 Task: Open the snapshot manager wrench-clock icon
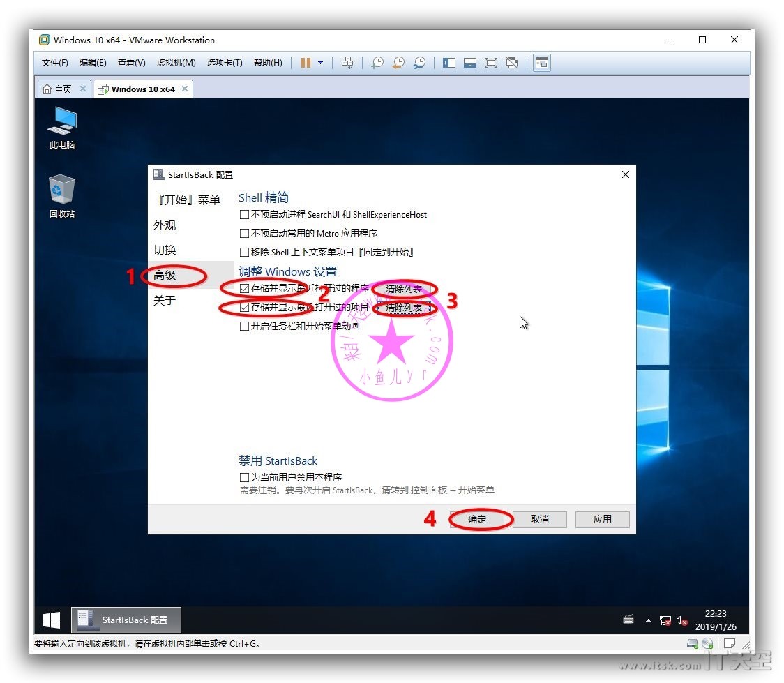(419, 63)
